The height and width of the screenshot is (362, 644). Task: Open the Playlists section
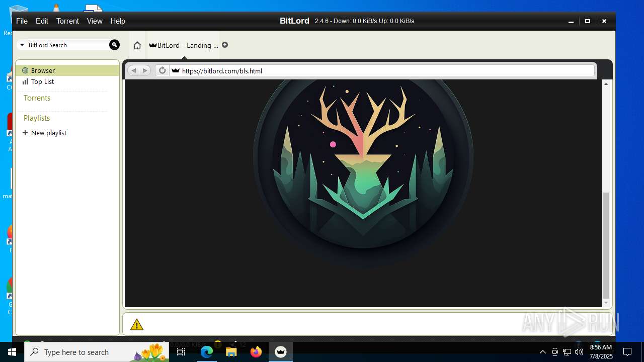coord(37,118)
